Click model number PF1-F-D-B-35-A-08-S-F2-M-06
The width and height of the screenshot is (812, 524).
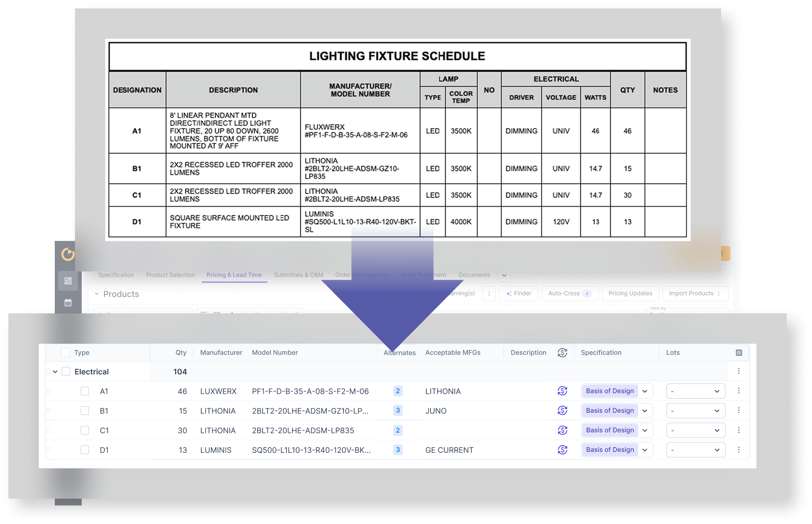(x=310, y=391)
